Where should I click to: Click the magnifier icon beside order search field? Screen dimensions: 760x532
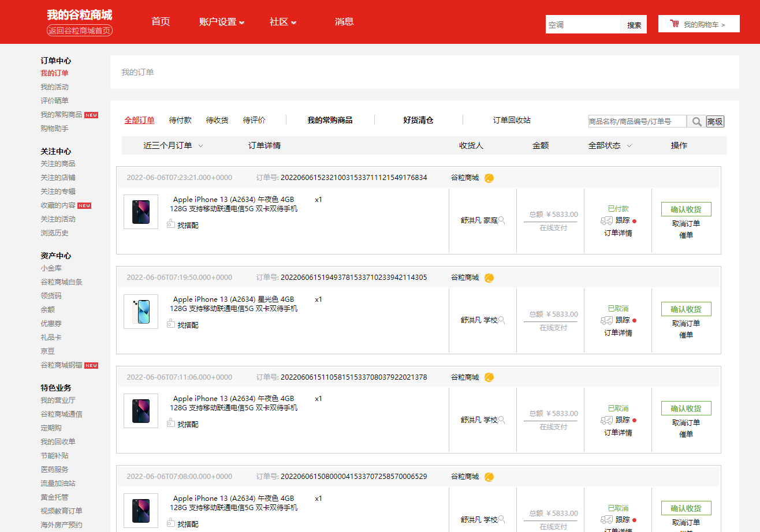(x=696, y=121)
